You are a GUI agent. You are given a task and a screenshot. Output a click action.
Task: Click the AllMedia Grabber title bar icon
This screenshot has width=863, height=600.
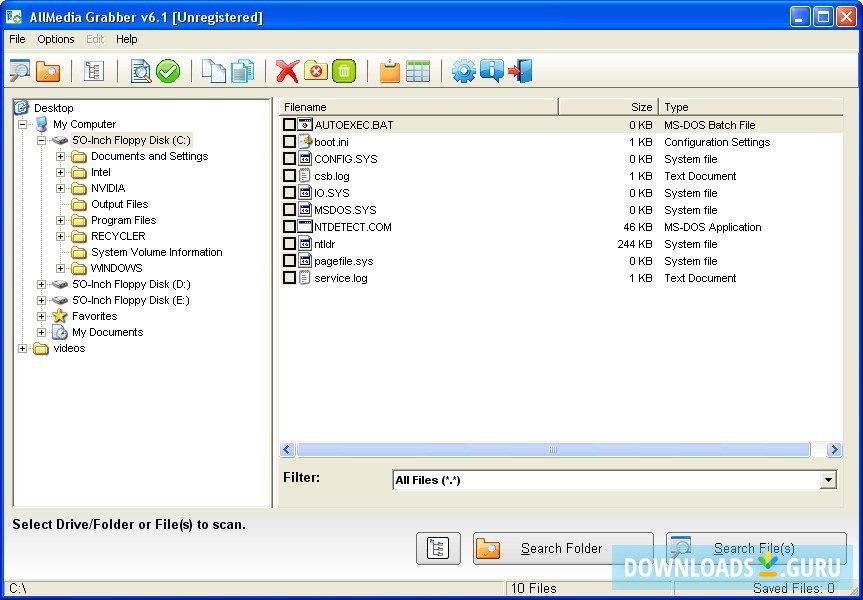pos(14,17)
